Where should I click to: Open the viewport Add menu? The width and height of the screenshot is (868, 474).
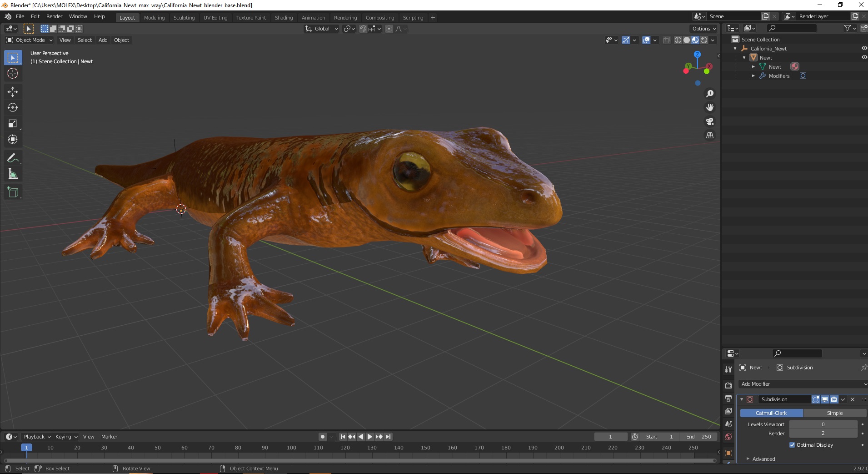coord(103,40)
